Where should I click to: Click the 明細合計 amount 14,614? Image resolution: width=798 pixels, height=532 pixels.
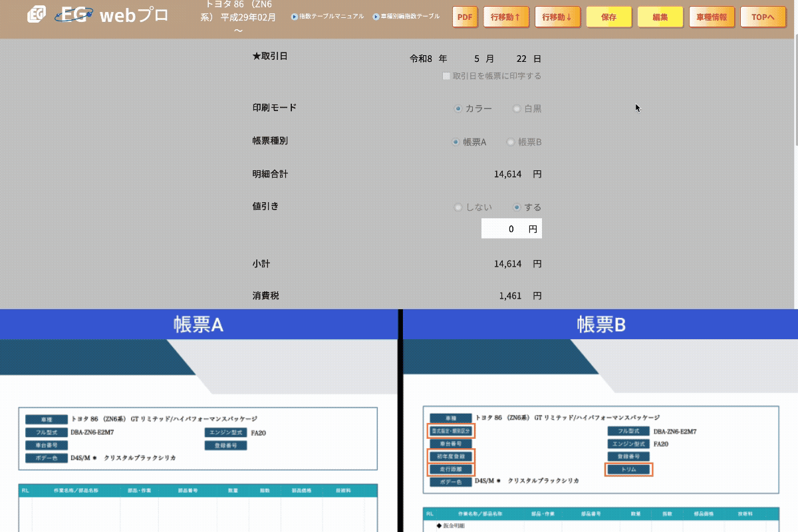pyautogui.click(x=508, y=174)
